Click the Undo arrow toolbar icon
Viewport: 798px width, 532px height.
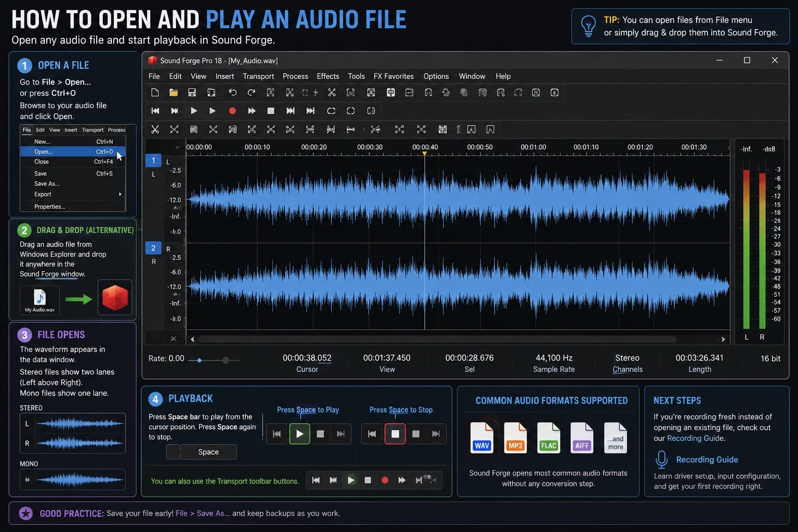coord(232,92)
